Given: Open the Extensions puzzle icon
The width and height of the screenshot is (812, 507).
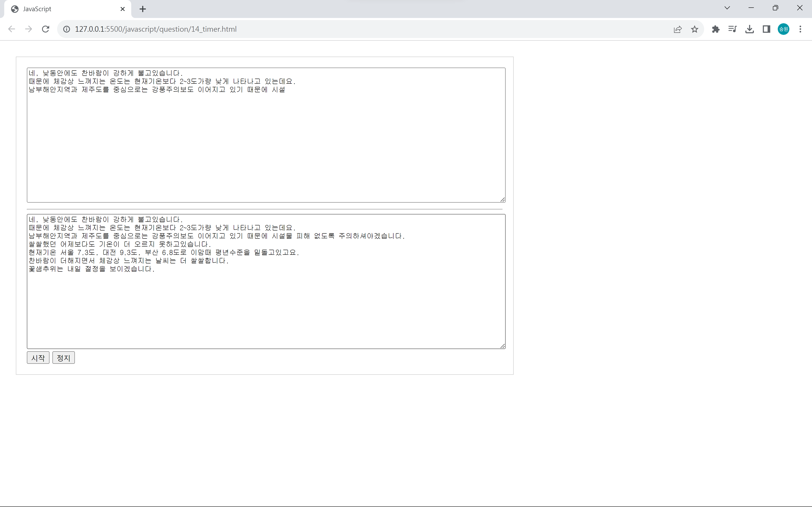Looking at the screenshot, I should pyautogui.click(x=715, y=29).
